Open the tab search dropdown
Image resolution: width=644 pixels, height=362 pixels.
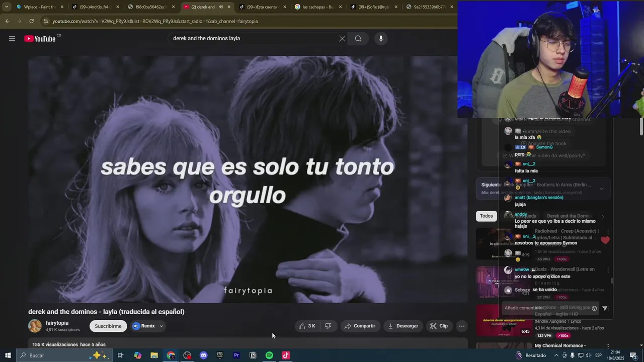click(7, 7)
